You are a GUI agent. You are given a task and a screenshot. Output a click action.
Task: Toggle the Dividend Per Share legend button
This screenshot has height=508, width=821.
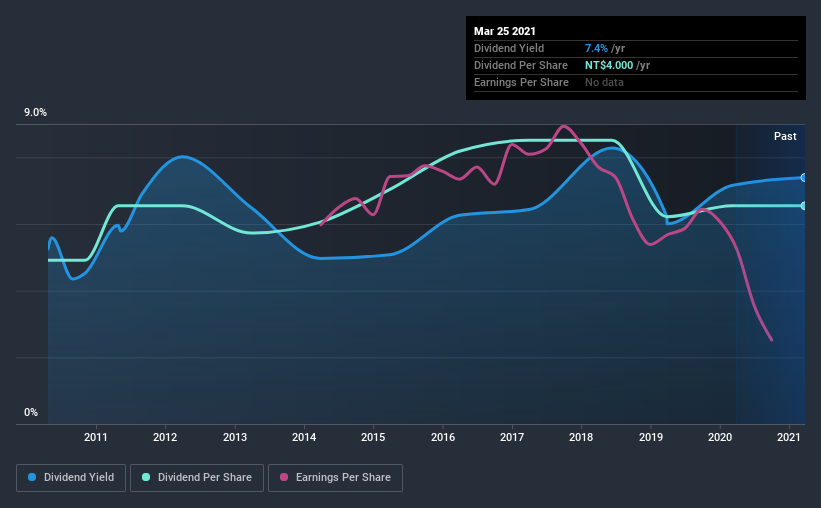pos(197,478)
